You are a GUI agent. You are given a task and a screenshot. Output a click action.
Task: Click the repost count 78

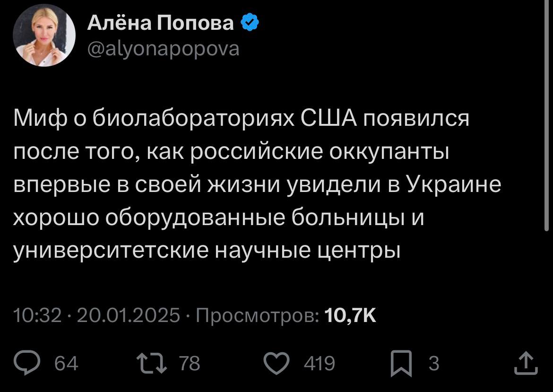(x=190, y=364)
